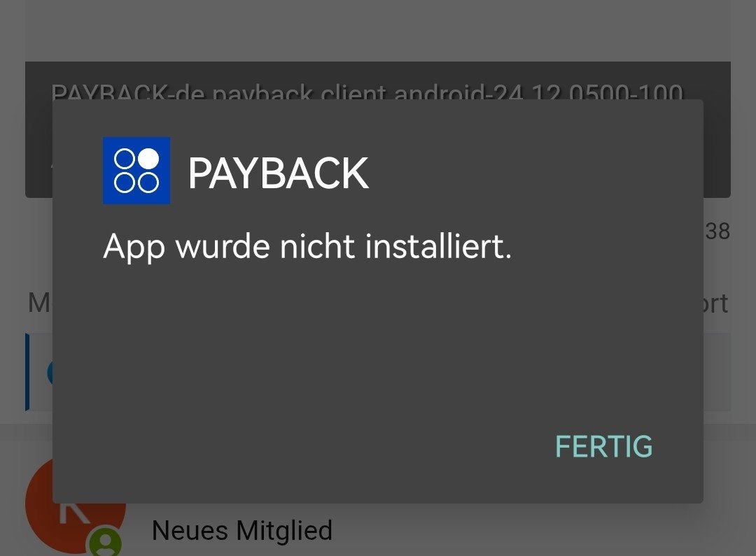Image resolution: width=756 pixels, height=556 pixels.
Task: Click the cut-off 'ort' text at right
Action: [x=715, y=304]
